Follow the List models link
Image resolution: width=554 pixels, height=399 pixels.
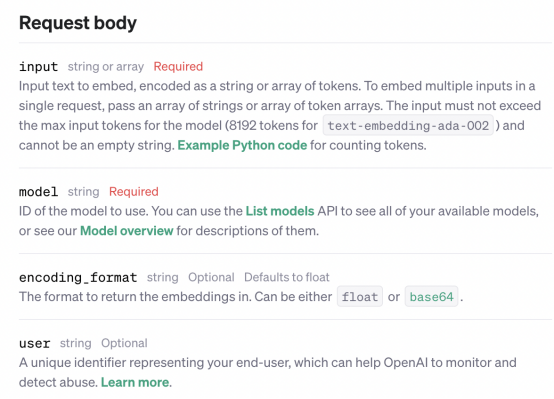pyautogui.click(x=280, y=211)
